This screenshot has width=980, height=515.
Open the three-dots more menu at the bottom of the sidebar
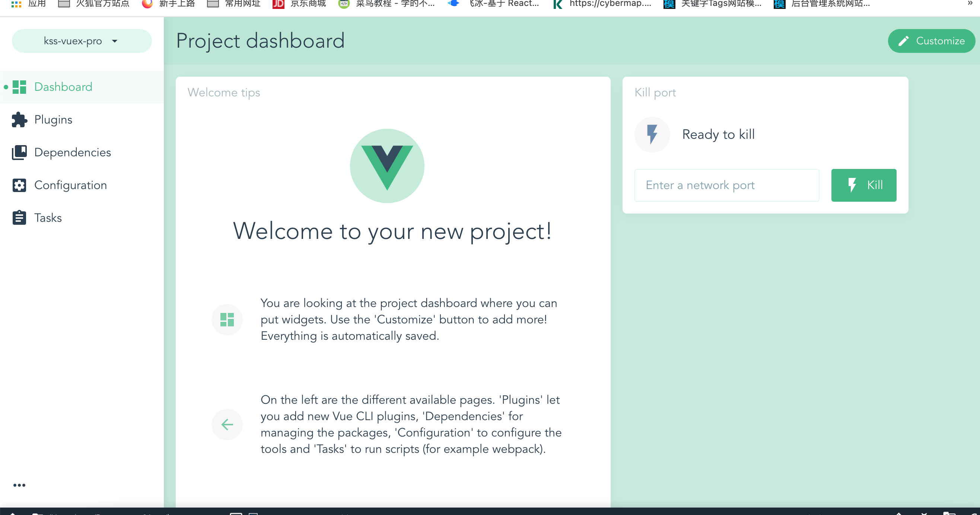pos(19,485)
